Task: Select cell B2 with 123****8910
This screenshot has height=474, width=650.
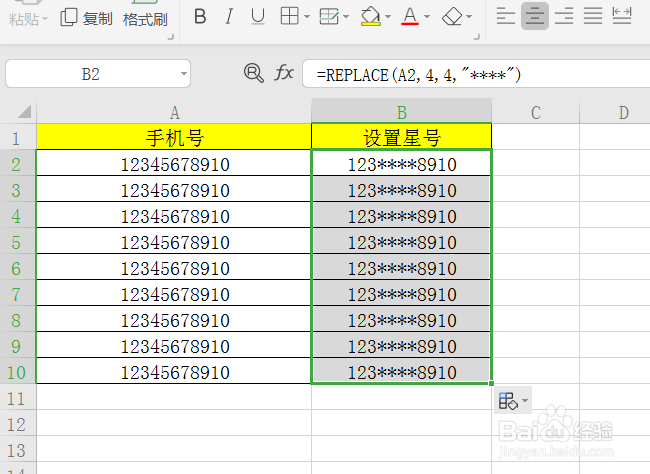Action: pyautogui.click(x=402, y=163)
